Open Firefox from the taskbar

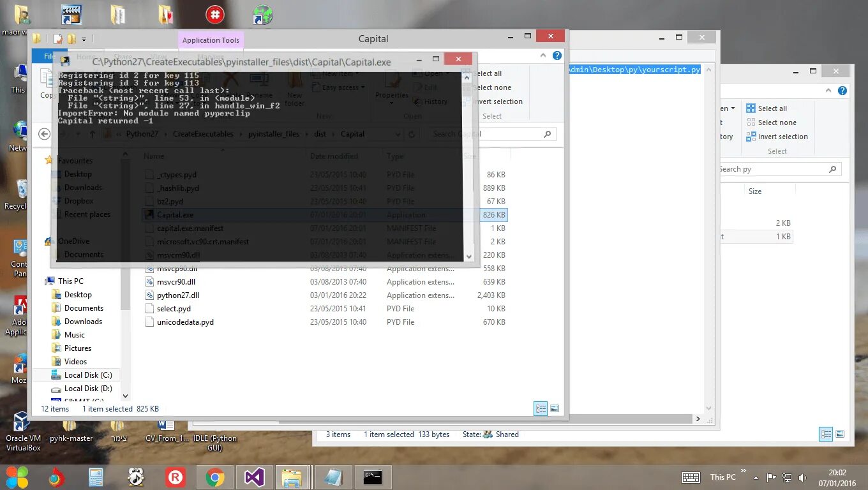tap(57, 477)
